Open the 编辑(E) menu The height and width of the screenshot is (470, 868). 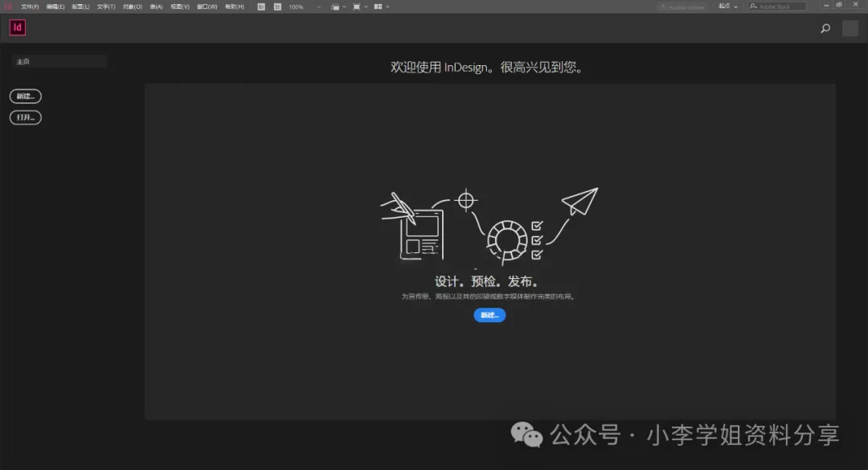point(55,6)
